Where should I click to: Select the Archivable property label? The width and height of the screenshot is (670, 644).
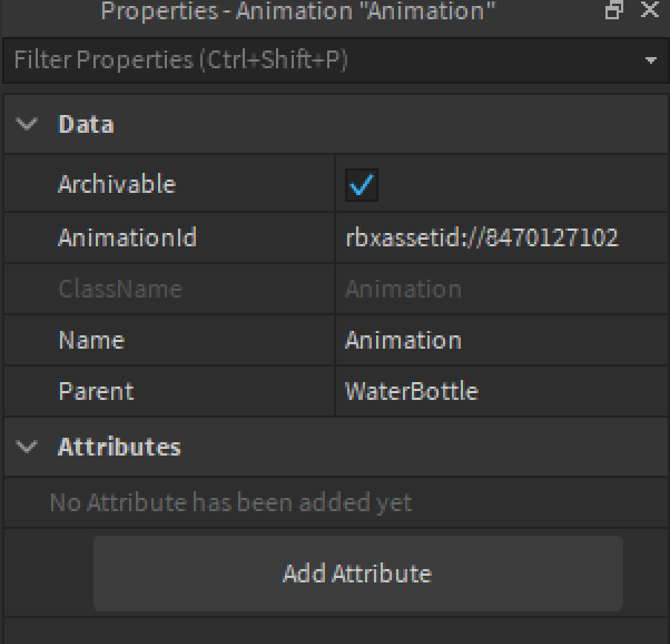tap(117, 184)
